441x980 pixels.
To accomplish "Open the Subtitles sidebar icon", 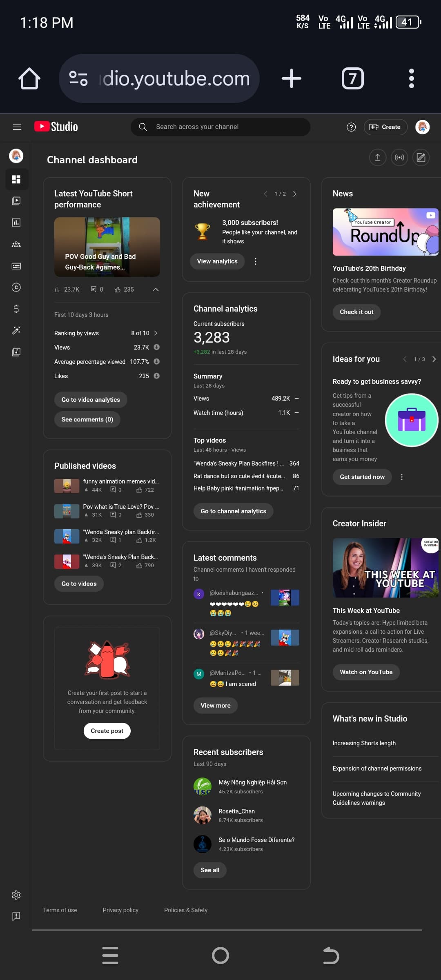I will tap(16, 266).
